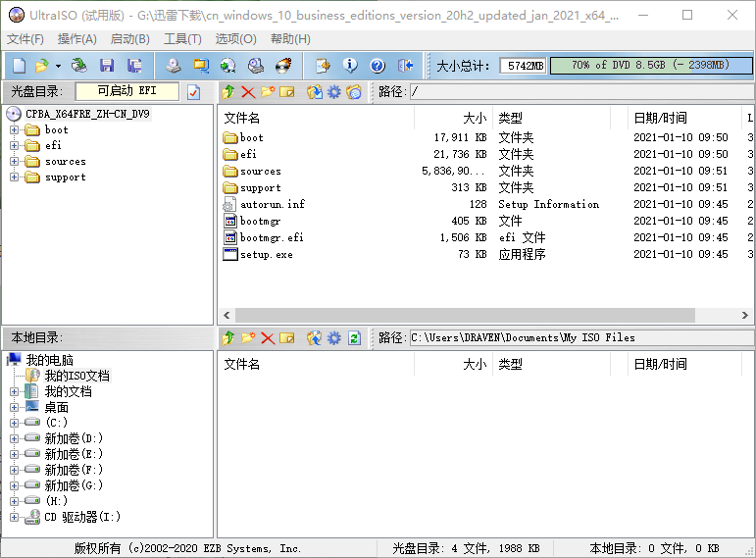
Task: Click the Save As icon
Action: pyautogui.click(x=134, y=66)
